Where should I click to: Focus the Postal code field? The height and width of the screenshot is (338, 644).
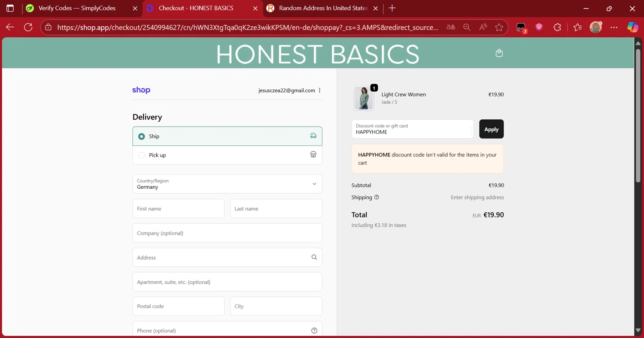click(x=179, y=306)
